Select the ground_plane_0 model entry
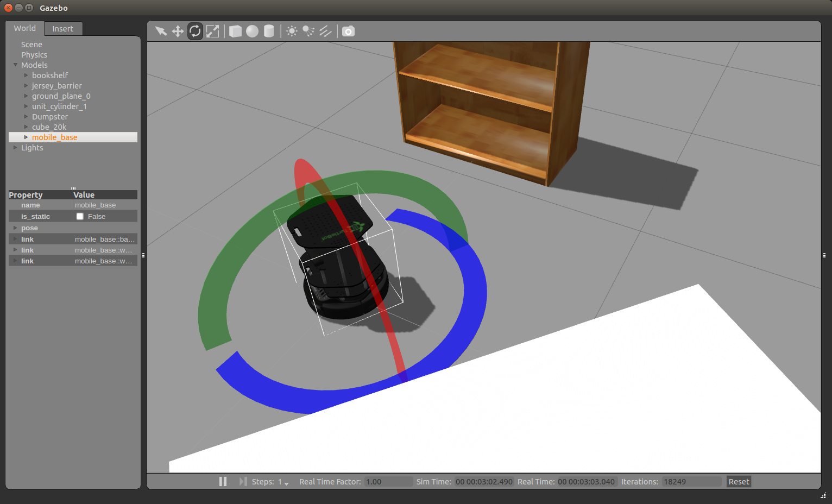The width and height of the screenshot is (832, 504). 61,96
